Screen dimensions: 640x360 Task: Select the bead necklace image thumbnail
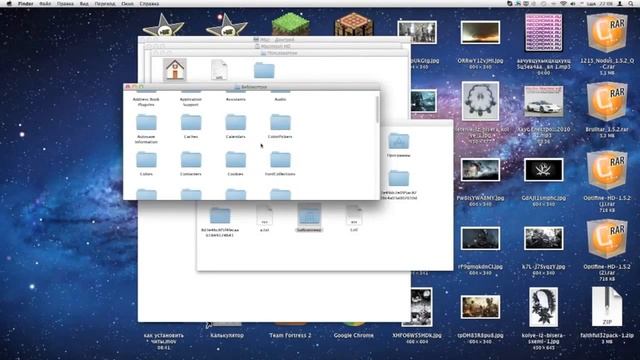coord(480,101)
